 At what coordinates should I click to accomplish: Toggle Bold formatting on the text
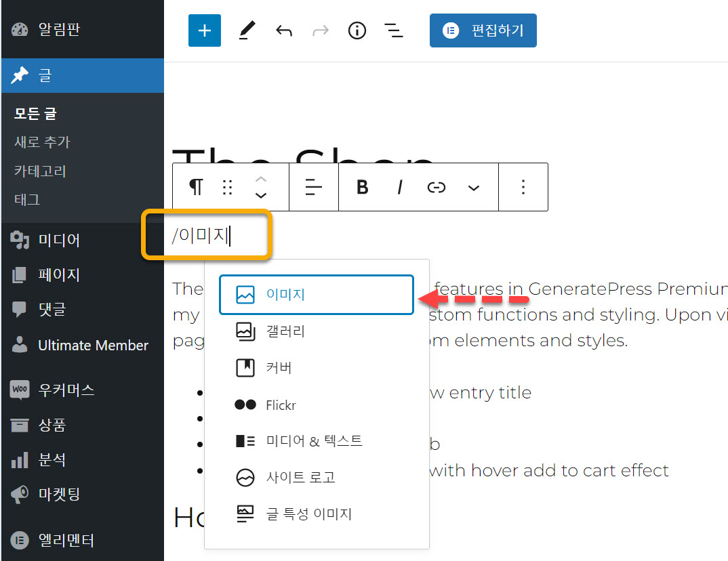pyautogui.click(x=361, y=187)
